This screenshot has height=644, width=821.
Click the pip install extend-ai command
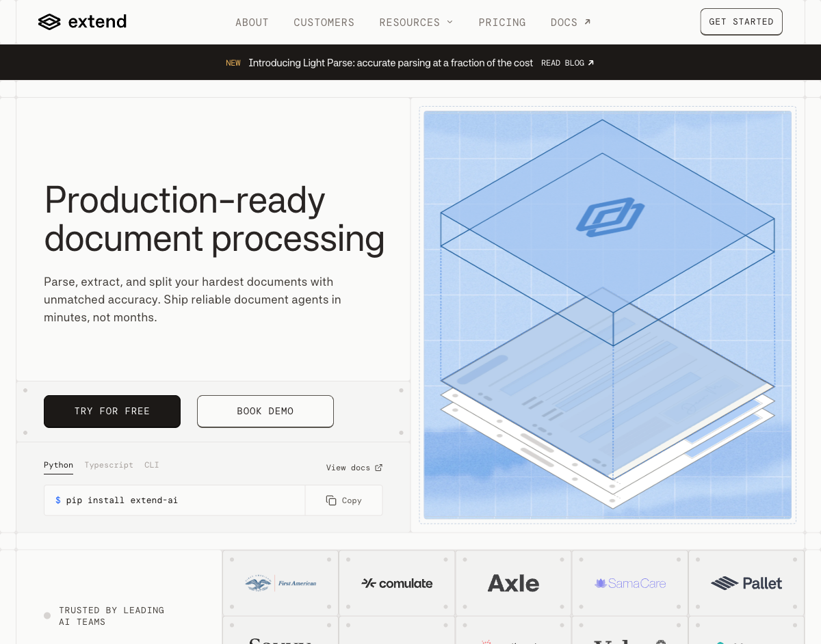pyautogui.click(x=122, y=500)
